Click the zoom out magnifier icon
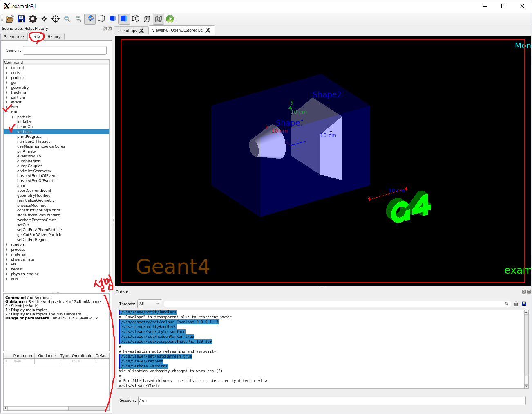 point(67,19)
